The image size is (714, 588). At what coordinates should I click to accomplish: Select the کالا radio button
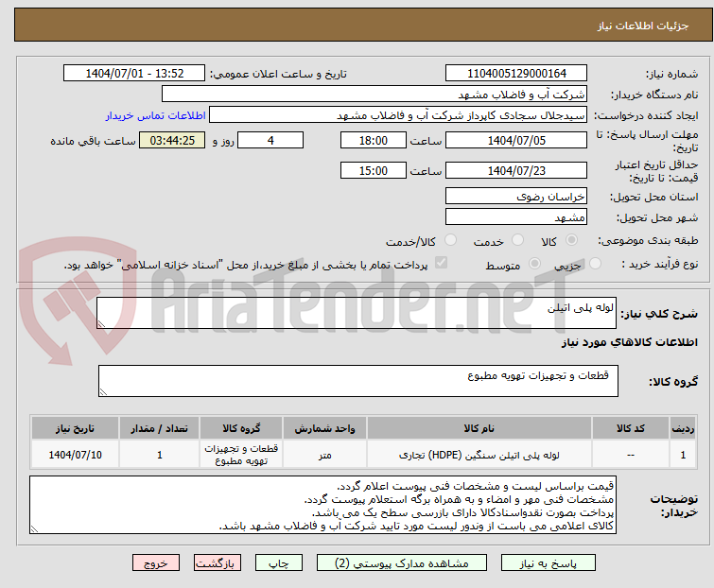[x=571, y=240]
